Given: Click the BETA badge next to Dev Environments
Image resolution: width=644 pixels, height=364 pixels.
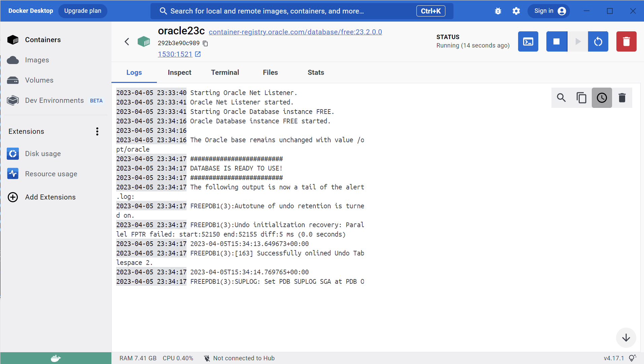Looking at the screenshot, I should tap(96, 101).
